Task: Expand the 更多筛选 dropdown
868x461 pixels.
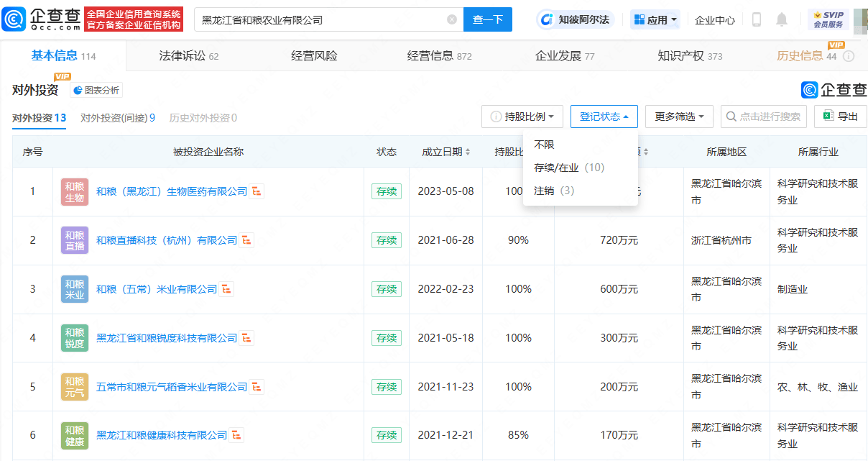Action: [679, 117]
